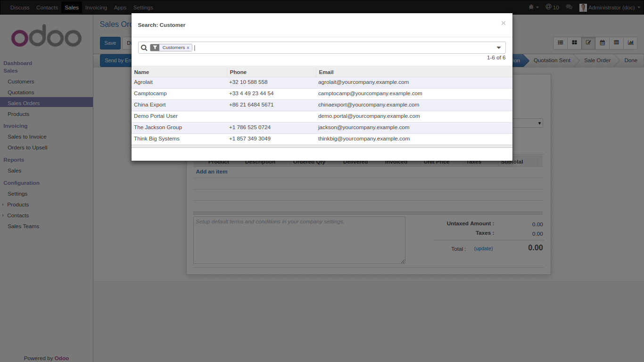Screen dimensions: 644x362
Task: Click the (update) total link
Action: pos(483,248)
